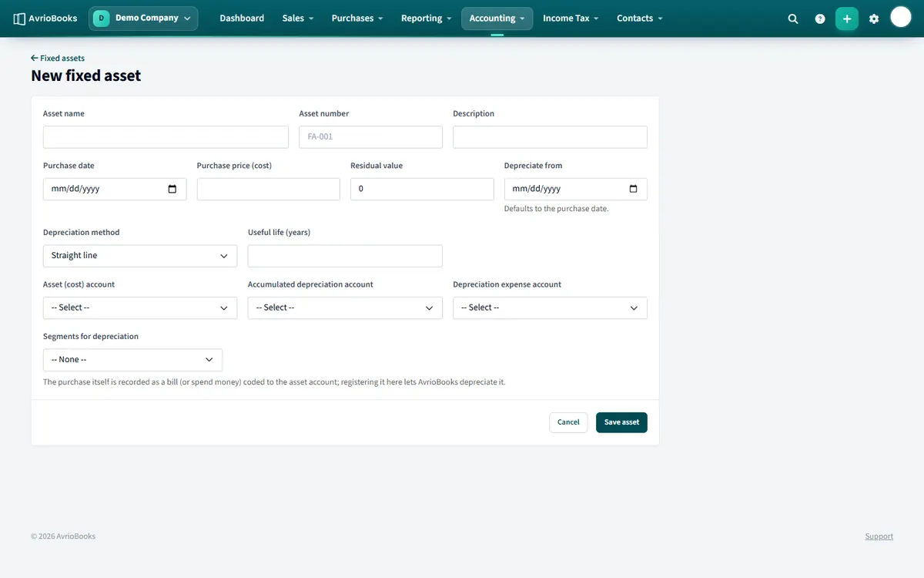
Task: Click the AvrioBooks logo icon
Action: pyautogui.click(x=19, y=18)
